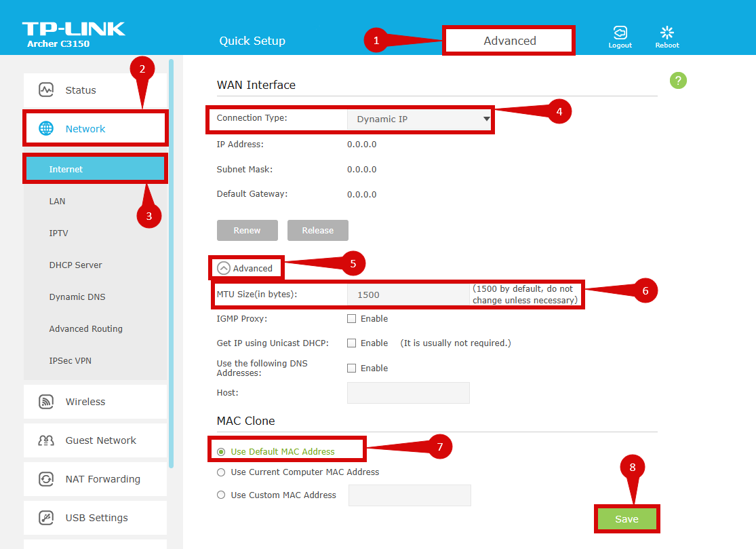Click the Network globe icon
The image size is (756, 549).
[x=46, y=129]
